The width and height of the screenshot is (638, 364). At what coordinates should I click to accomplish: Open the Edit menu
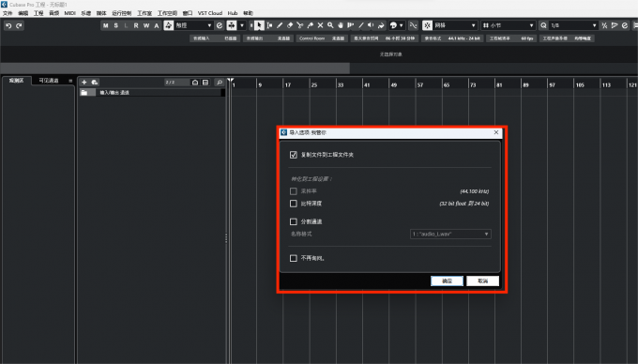coord(23,13)
